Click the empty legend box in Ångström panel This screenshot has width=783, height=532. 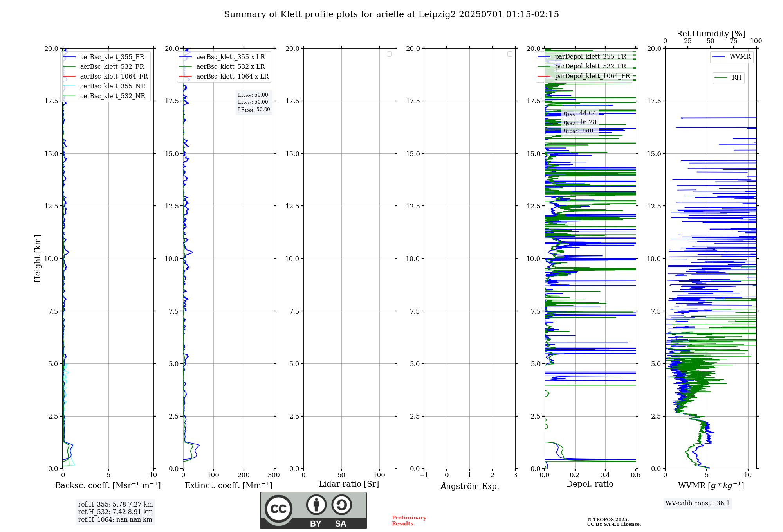coord(510,54)
